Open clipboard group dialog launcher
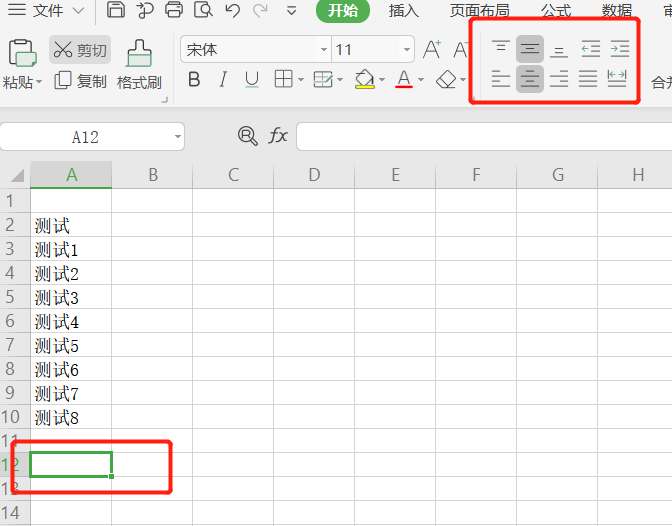 tap(165, 100)
